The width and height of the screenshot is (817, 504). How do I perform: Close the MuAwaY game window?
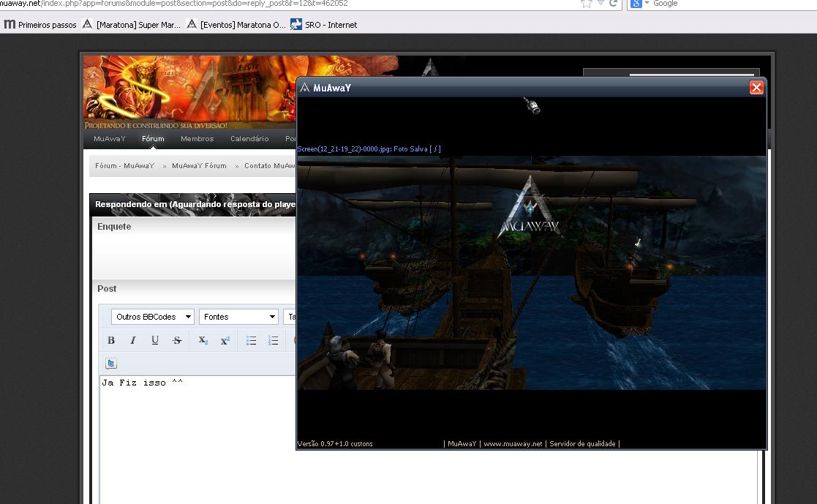[756, 88]
